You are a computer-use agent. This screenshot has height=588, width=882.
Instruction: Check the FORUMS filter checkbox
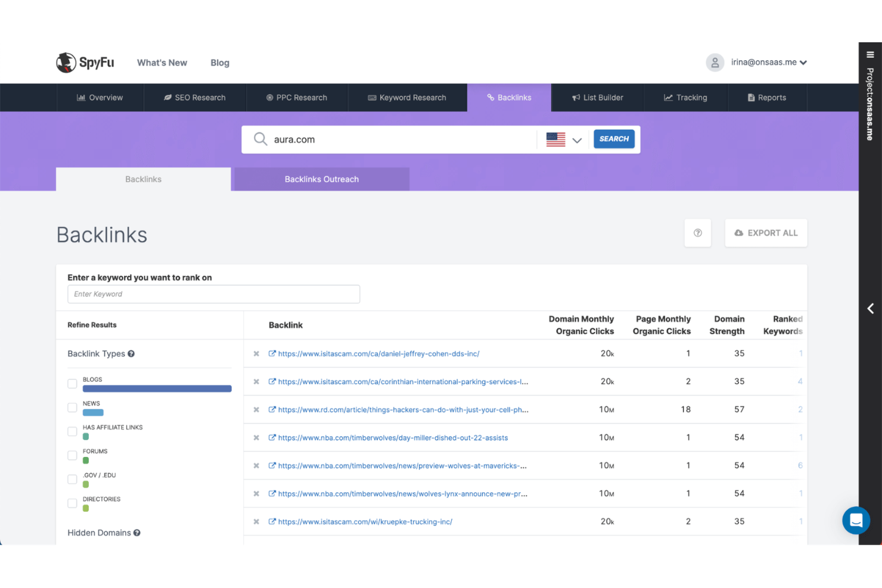pos(72,455)
